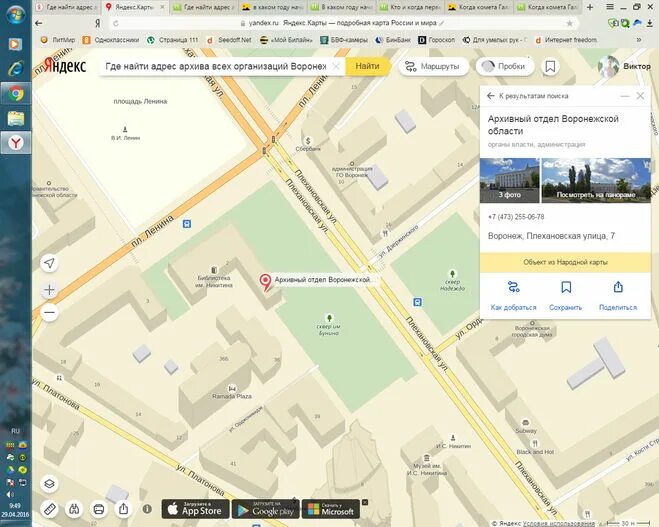Click the Subway restaurant marker
Screen dimensions: 659x527
[525, 422]
